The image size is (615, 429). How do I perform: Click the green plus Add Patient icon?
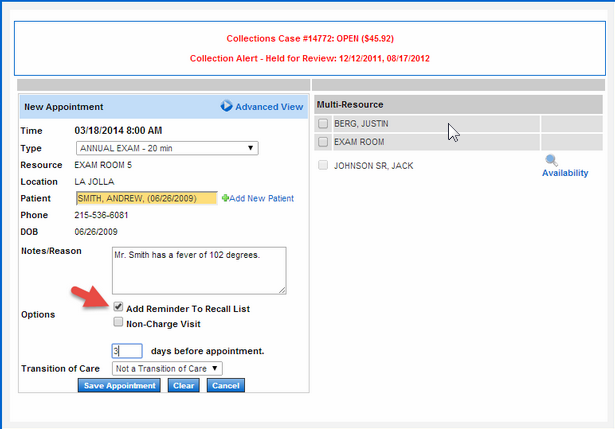click(225, 198)
